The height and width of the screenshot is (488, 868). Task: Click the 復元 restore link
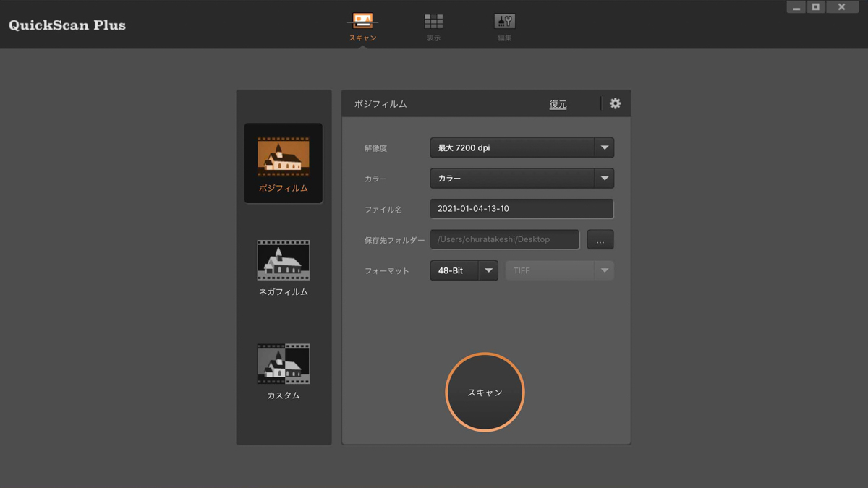[558, 103]
